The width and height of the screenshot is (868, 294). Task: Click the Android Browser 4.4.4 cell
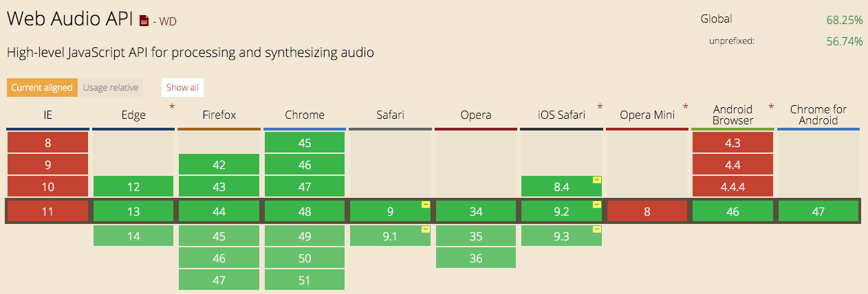[733, 187]
